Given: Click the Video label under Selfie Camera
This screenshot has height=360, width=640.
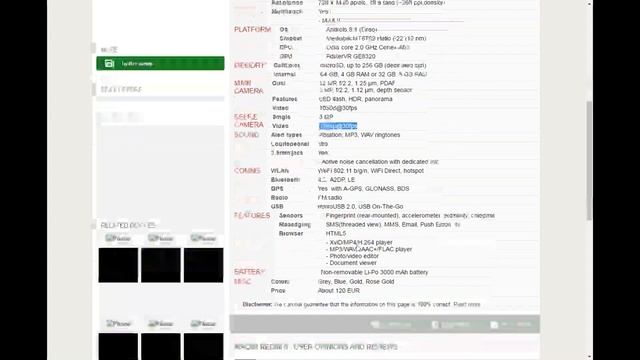Looking at the screenshot, I should click(280, 126).
